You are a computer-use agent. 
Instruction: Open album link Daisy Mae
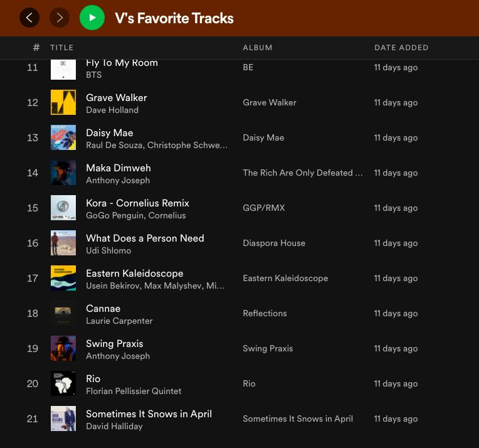[x=263, y=137]
